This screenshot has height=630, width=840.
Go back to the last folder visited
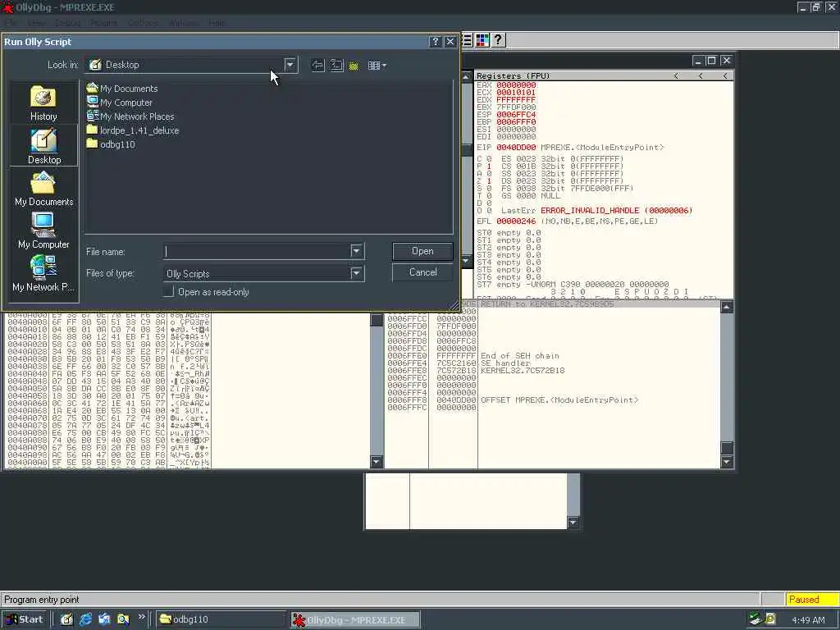[x=317, y=66]
